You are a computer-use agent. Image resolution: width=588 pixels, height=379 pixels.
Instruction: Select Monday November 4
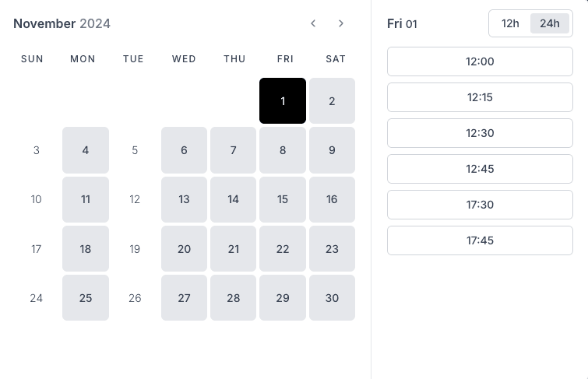86,150
